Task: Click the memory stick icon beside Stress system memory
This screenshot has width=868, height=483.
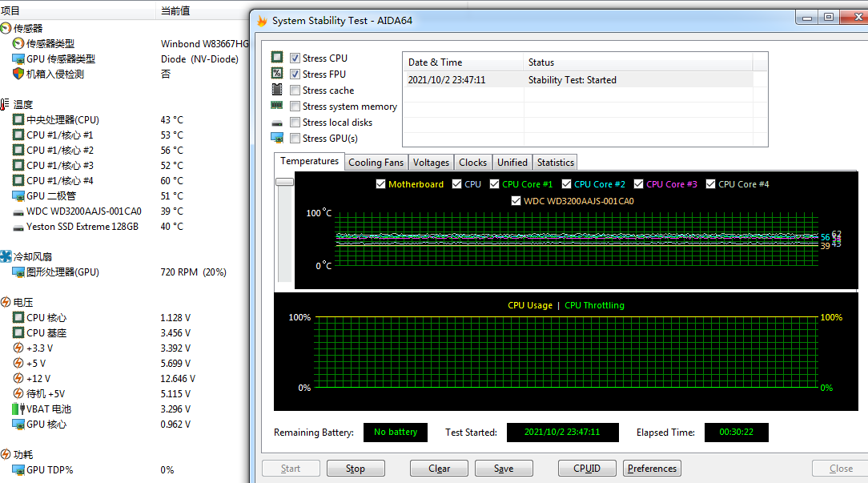Action: [277, 105]
